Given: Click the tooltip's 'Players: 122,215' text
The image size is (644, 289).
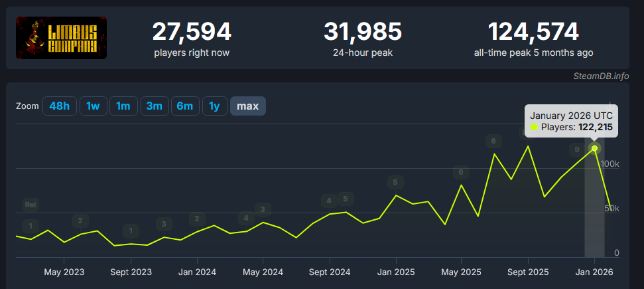Looking at the screenshot, I should pyautogui.click(x=576, y=127).
